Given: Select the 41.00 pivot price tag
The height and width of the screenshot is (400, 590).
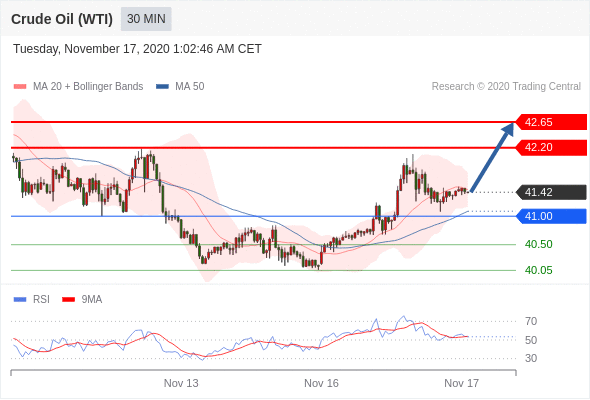Looking at the screenshot, I should (x=550, y=216).
